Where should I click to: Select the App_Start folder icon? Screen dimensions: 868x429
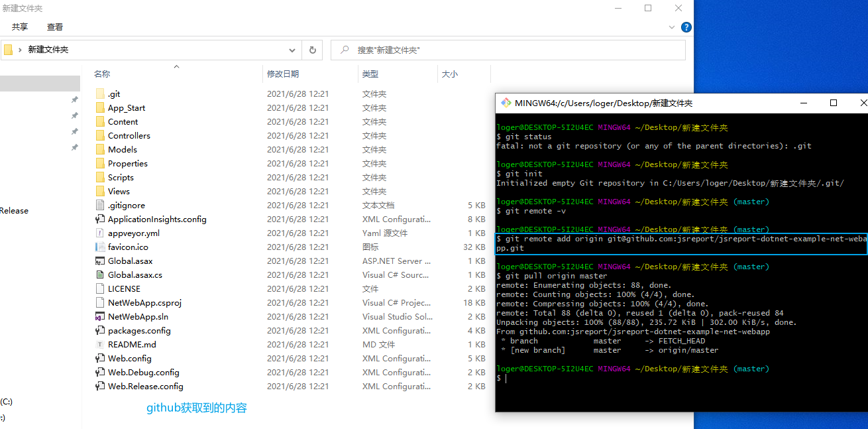point(100,108)
